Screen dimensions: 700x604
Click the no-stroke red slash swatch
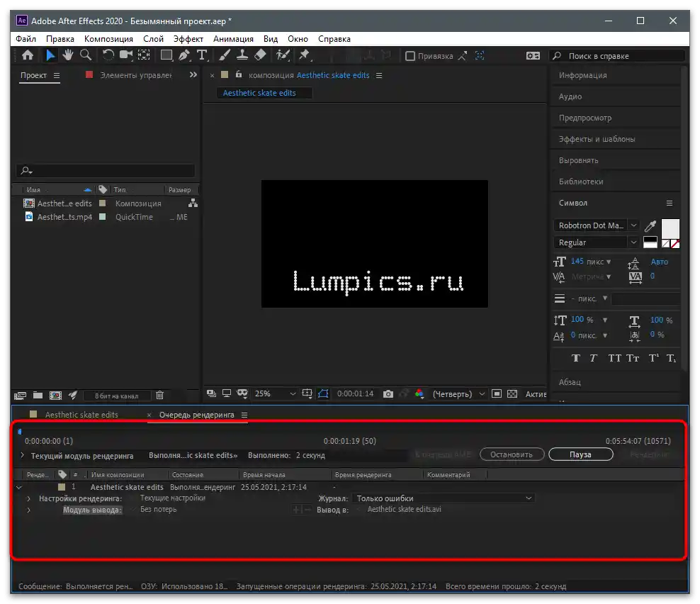pos(675,244)
